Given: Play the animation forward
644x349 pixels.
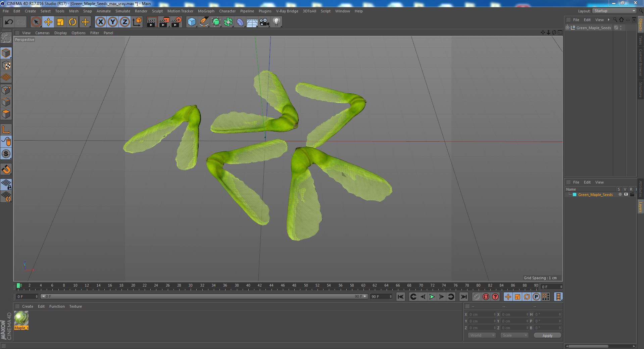Looking at the screenshot, I should pyautogui.click(x=432, y=297).
